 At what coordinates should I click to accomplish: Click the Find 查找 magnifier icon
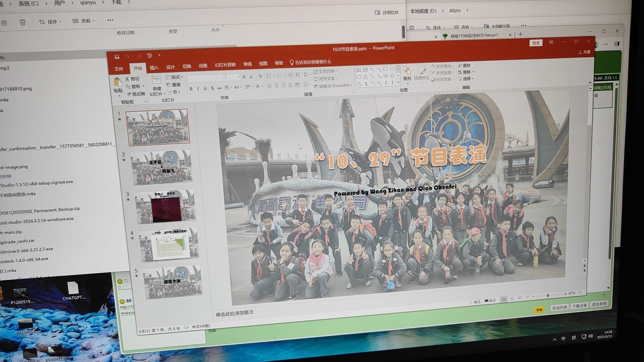coord(460,65)
